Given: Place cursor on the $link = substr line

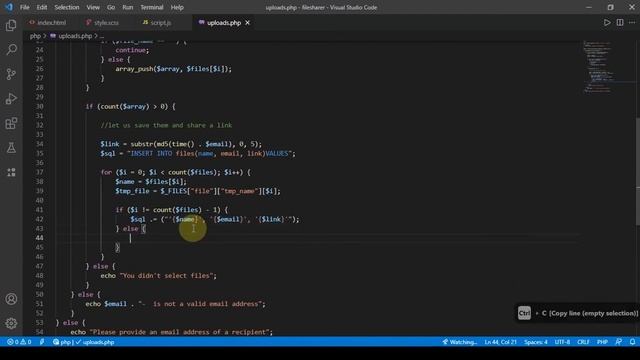Looking at the screenshot, I should [x=181, y=144].
